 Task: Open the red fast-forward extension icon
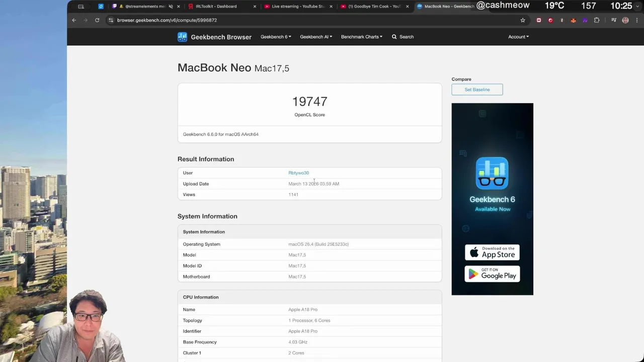pos(539,20)
